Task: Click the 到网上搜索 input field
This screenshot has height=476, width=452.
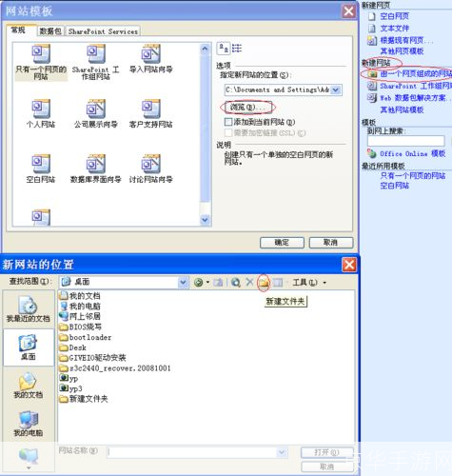Action: coord(405,141)
